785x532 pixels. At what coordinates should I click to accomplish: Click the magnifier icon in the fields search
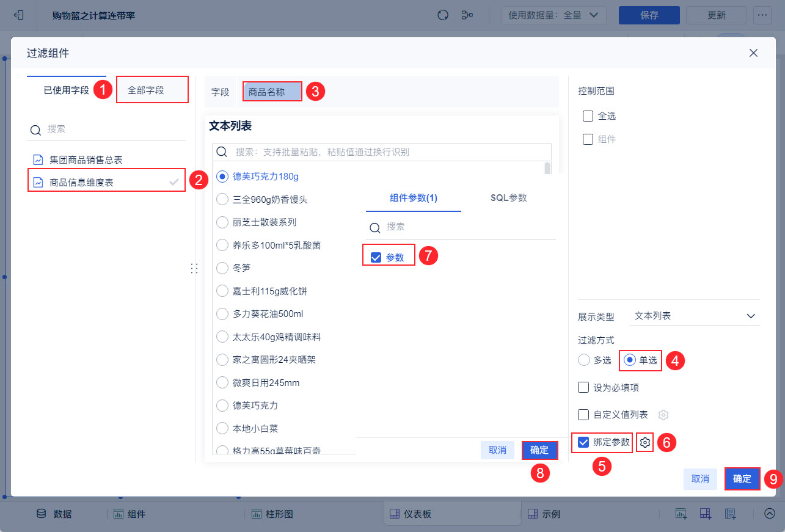[36, 129]
